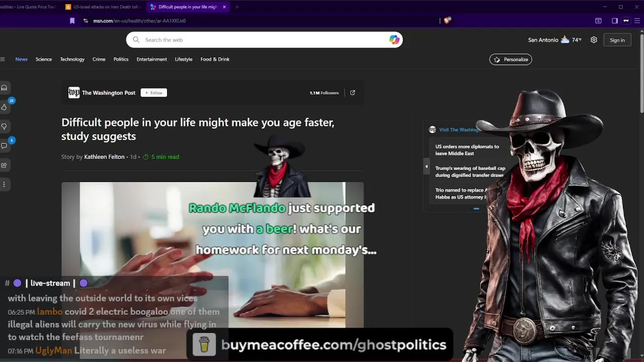Screen dimensions: 644x362
Task: Click The Washington Post publisher name
Action: tap(109, 93)
